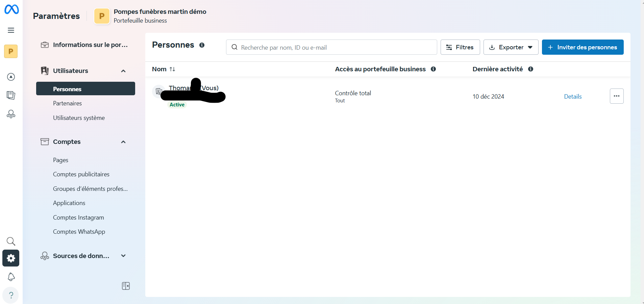Screen dimensions: 644x304
Task: Open Comptes WhatsApp
Action: [79, 232]
